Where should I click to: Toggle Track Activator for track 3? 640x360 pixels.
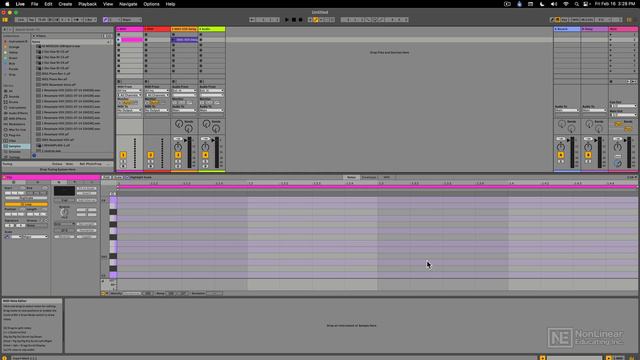pos(178,155)
